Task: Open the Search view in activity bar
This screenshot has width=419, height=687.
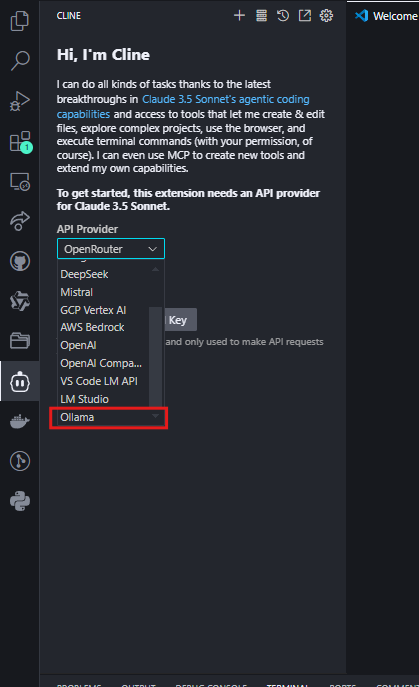Action: pyautogui.click(x=20, y=60)
